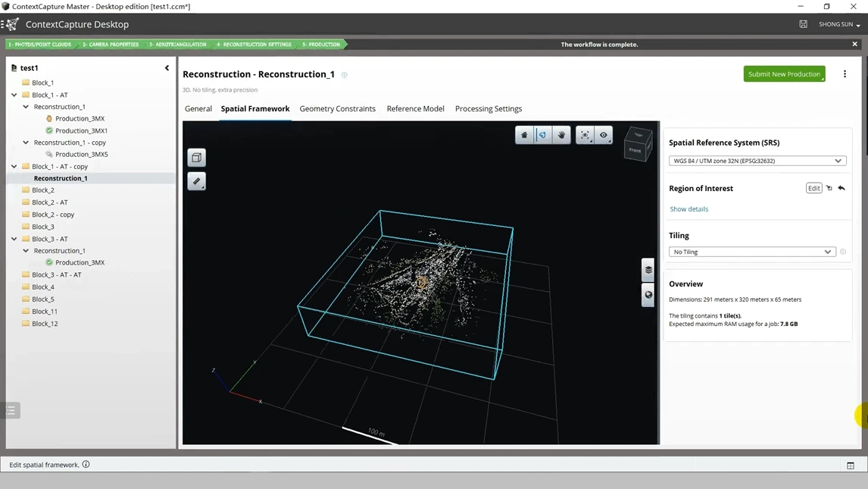868x489 pixels.
Task: Select the orbit/rotate navigation tool
Action: point(542,135)
